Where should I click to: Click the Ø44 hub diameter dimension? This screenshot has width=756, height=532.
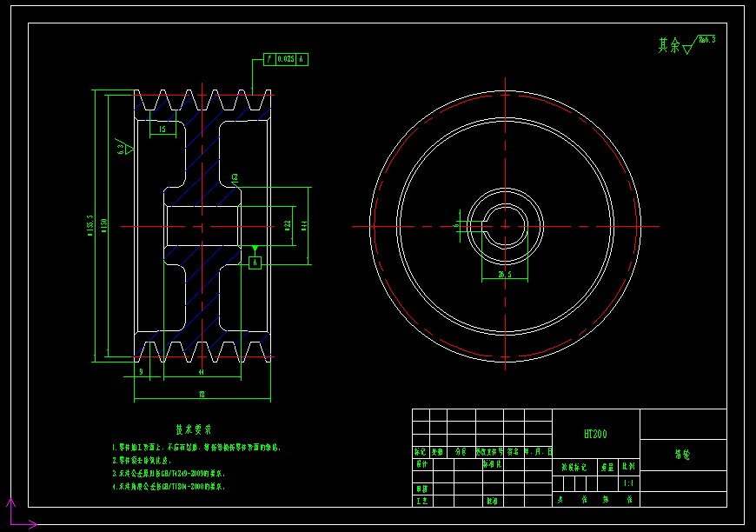pyautogui.click(x=304, y=225)
